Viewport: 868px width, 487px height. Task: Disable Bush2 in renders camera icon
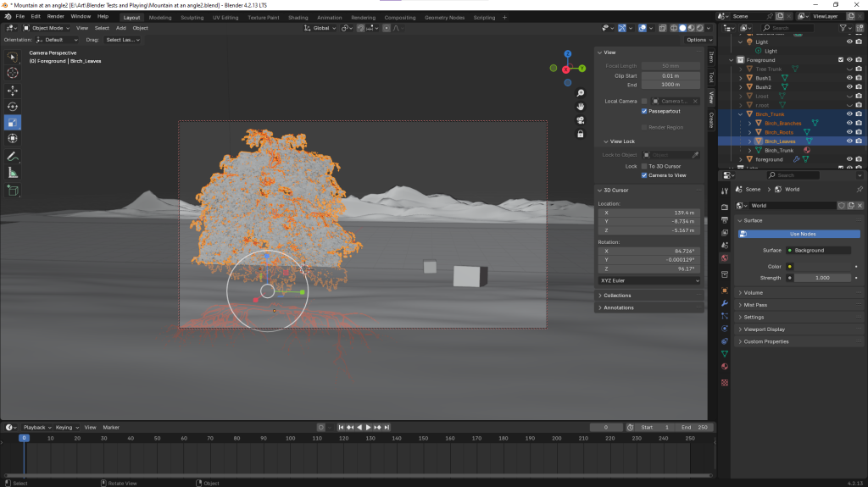click(859, 87)
